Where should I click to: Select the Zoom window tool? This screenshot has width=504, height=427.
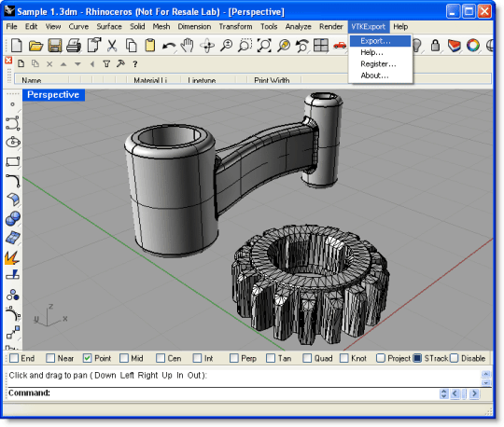pos(245,46)
